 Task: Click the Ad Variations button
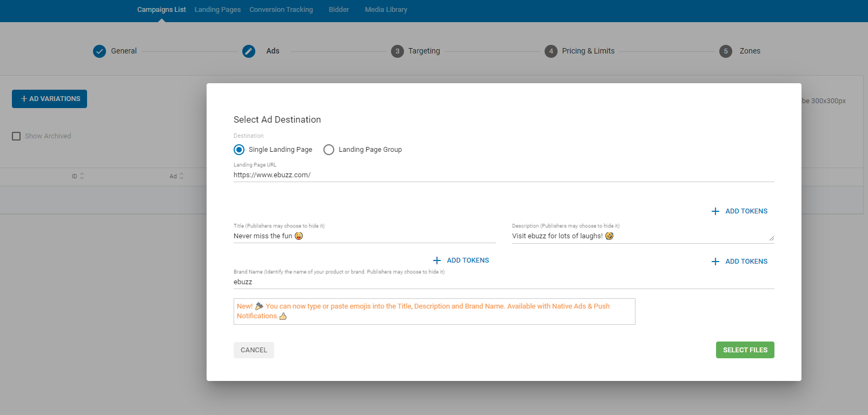(x=49, y=99)
